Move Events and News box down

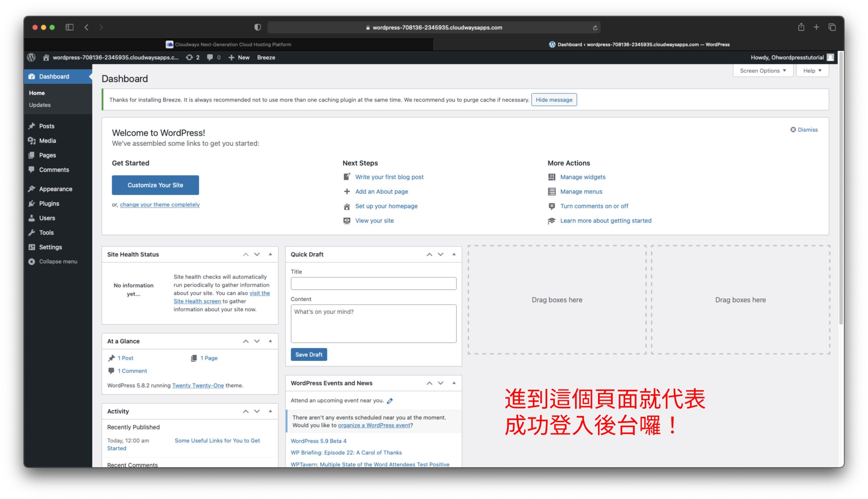pyautogui.click(x=441, y=383)
